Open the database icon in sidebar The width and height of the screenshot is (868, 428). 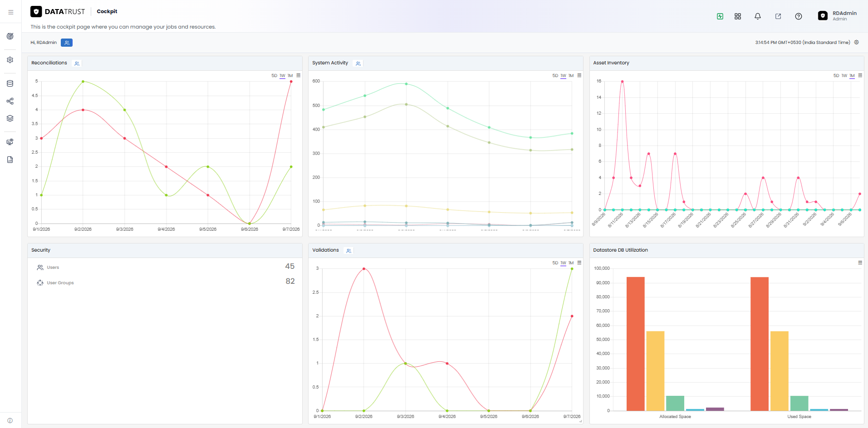[10, 83]
